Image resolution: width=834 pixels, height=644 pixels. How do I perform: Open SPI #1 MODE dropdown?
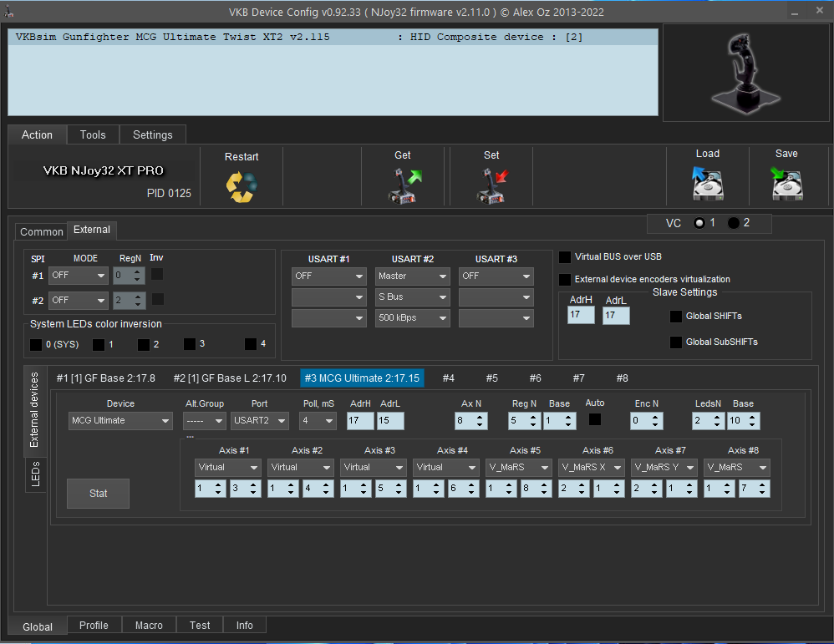tap(79, 276)
